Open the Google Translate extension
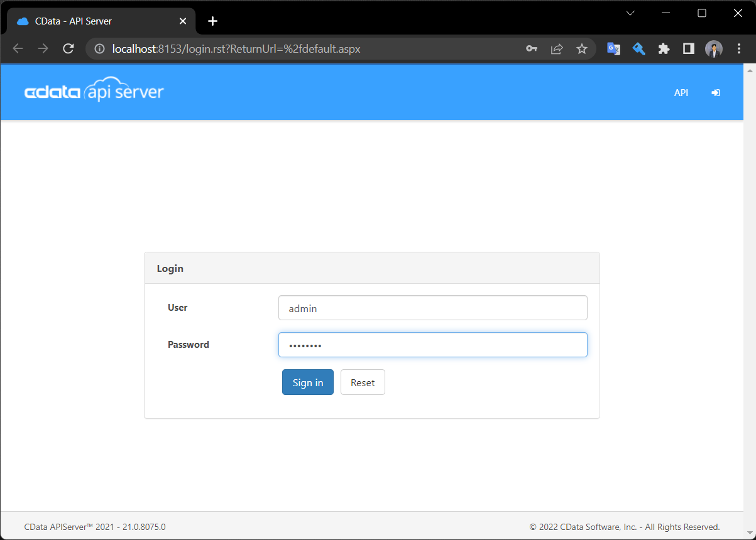756x540 pixels. pos(613,48)
